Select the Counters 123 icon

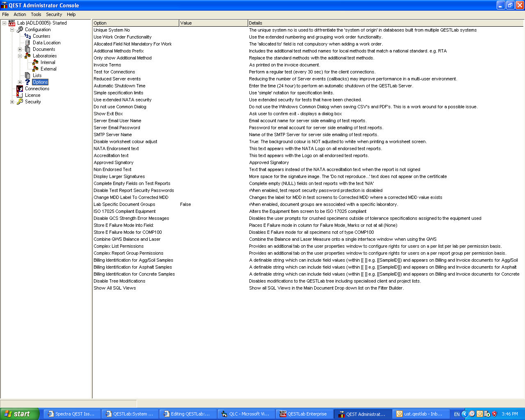tap(27, 36)
